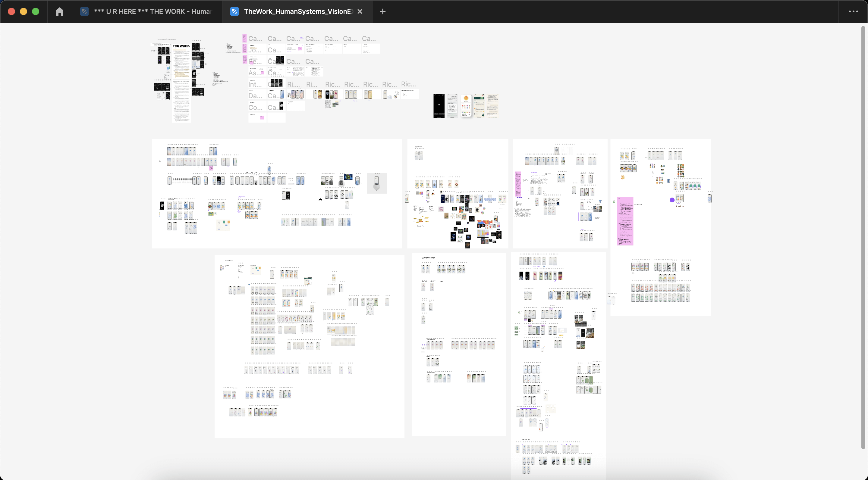Click the Home icon in the toolbar
This screenshot has width=868, height=480.
pyautogui.click(x=60, y=11)
